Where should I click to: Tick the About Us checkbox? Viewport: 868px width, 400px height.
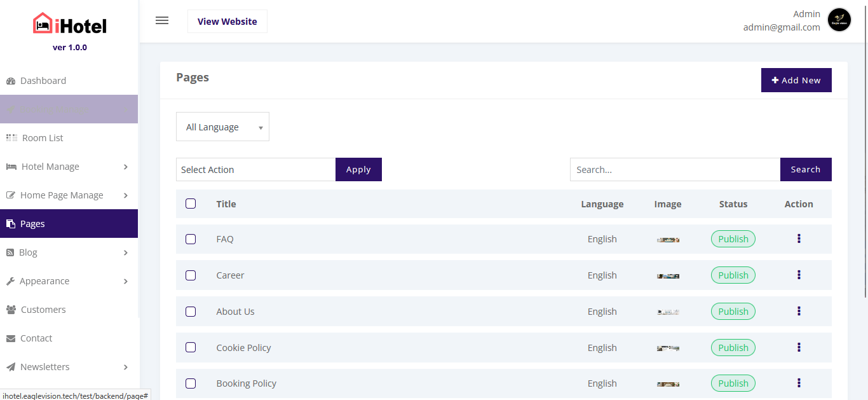point(191,312)
